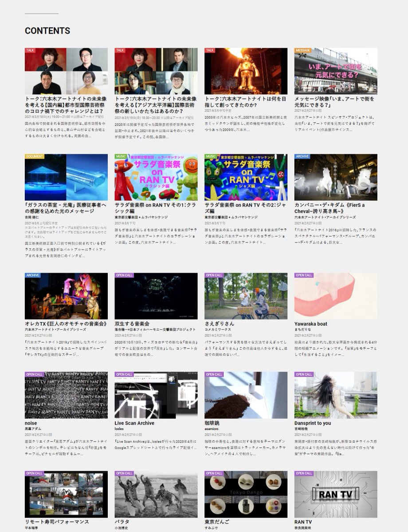Click the MUSIC badge on サラダ音楽祭 クラシック編
The image size is (408, 532).
[x=122, y=156]
